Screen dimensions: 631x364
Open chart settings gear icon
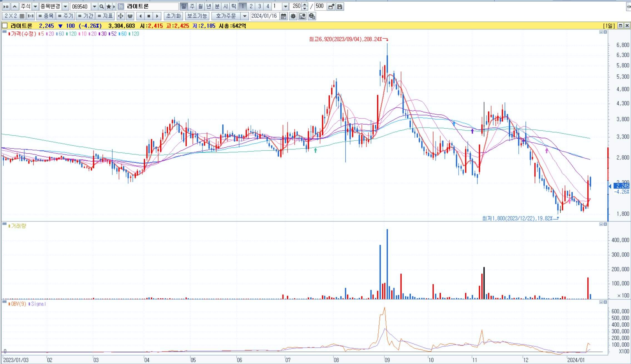click(x=293, y=16)
